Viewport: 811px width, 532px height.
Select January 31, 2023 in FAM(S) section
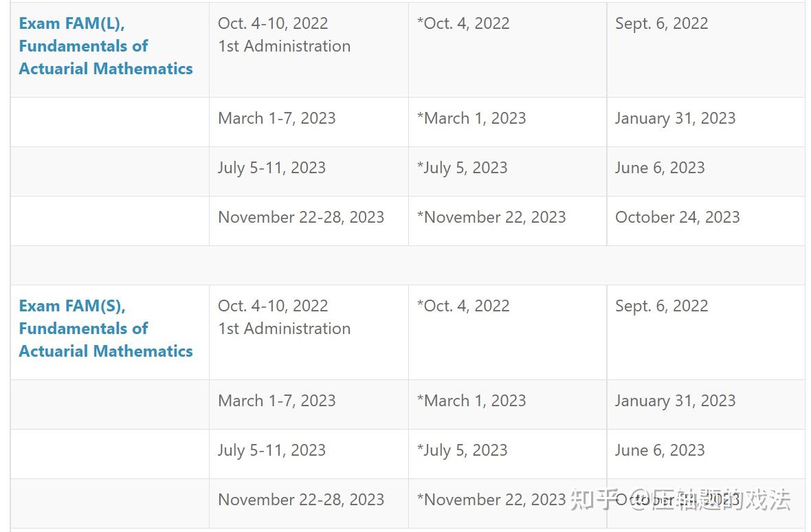(x=675, y=401)
